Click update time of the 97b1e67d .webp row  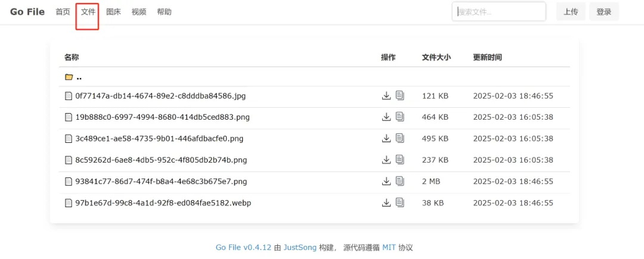click(x=513, y=202)
